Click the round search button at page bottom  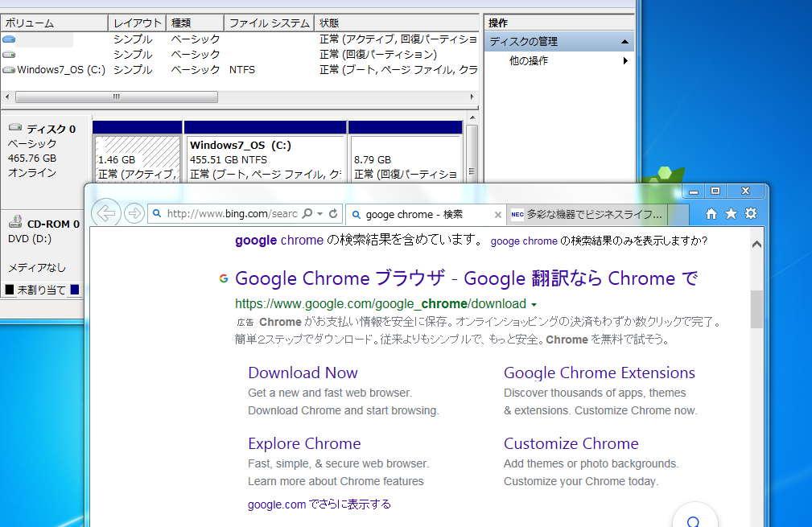(x=695, y=517)
